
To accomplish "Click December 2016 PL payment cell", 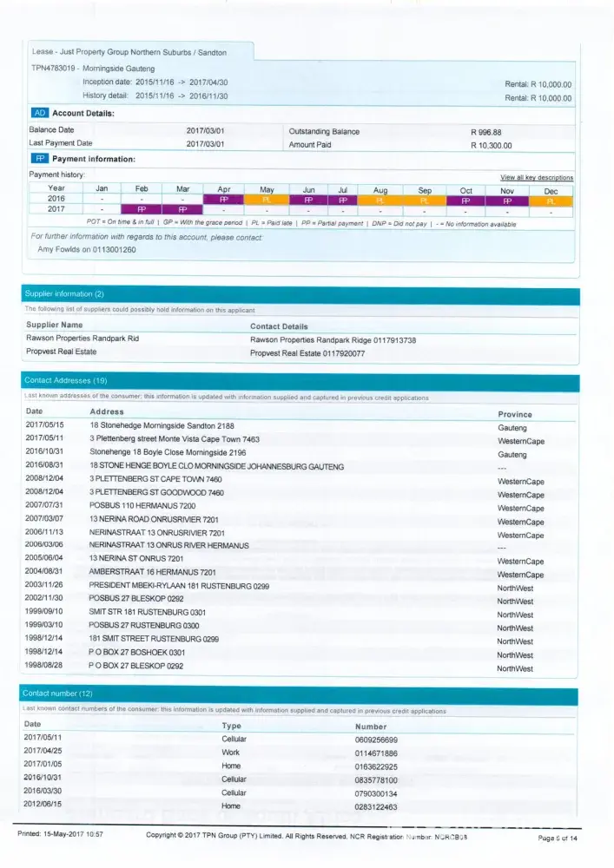I will 551,200.
